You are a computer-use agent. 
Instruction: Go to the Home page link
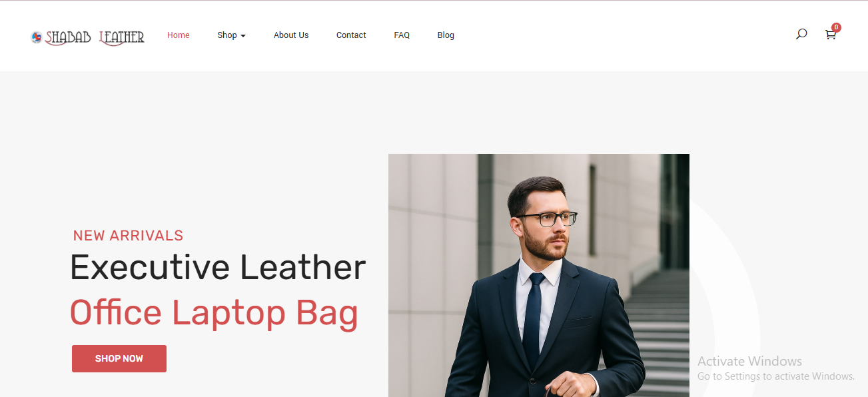tap(179, 35)
